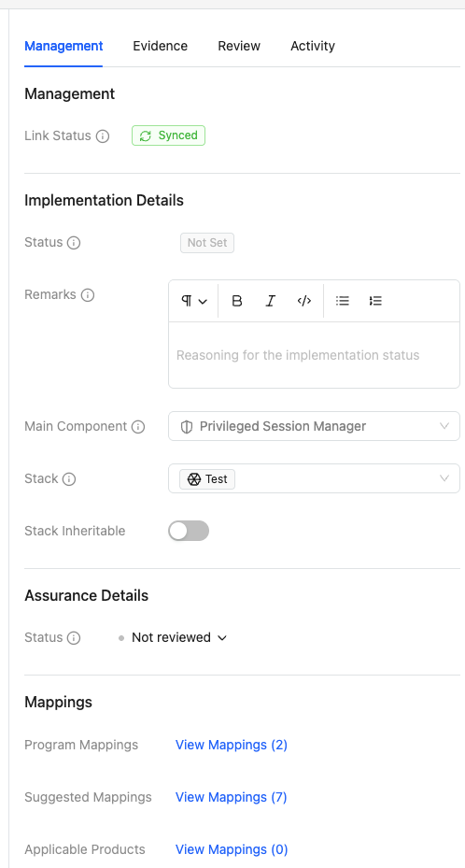The height and width of the screenshot is (868, 465).
Task: Insert a bulleted list in Remarks
Action: click(343, 301)
